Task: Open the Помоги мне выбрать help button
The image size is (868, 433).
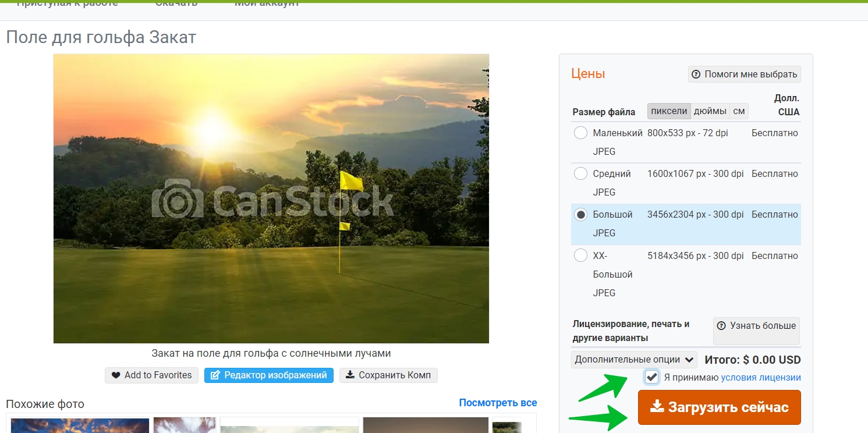Action: coord(745,74)
